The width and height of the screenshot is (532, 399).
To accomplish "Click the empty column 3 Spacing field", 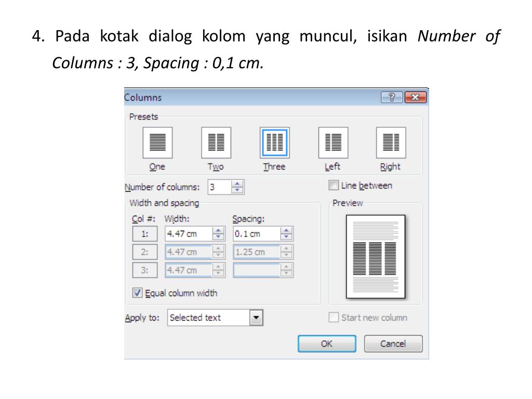I will [x=257, y=270].
